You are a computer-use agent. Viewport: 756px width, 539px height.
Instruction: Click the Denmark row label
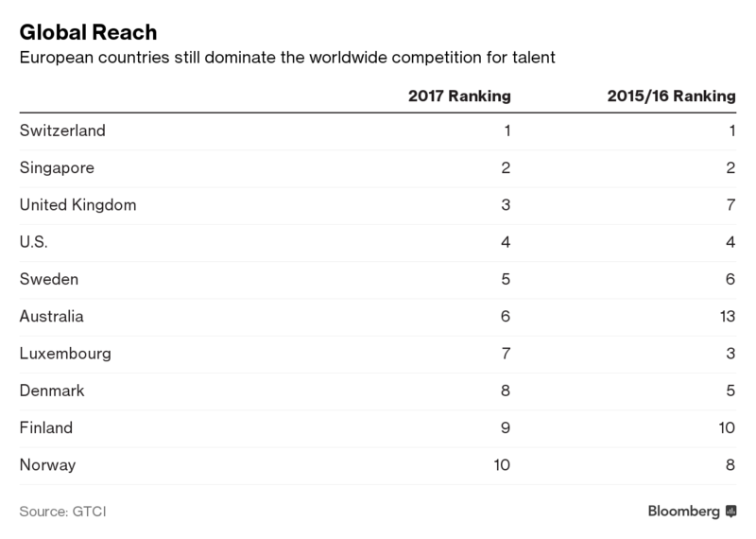click(x=54, y=391)
